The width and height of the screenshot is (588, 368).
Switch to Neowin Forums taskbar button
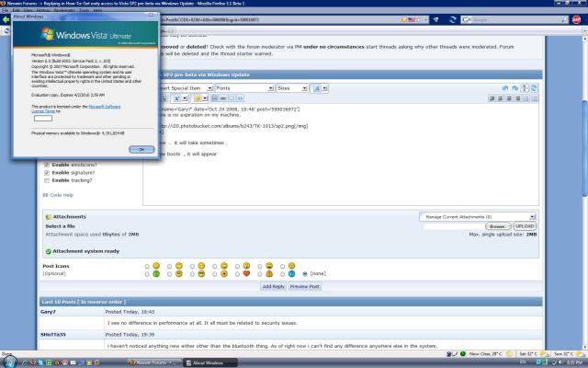coord(153,362)
